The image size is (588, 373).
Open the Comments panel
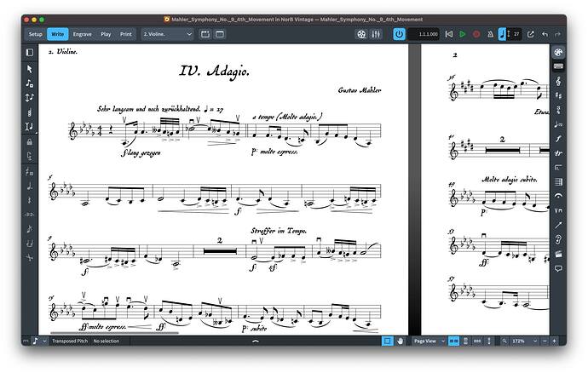(x=558, y=268)
